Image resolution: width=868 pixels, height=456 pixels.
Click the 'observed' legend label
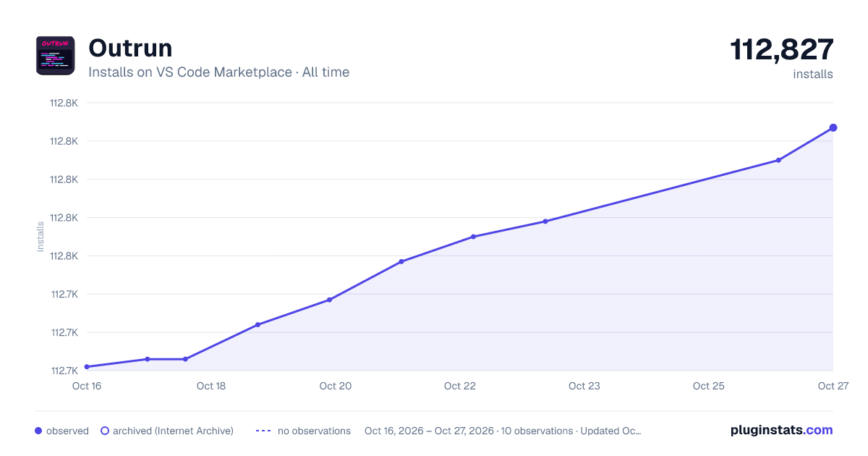(x=67, y=431)
